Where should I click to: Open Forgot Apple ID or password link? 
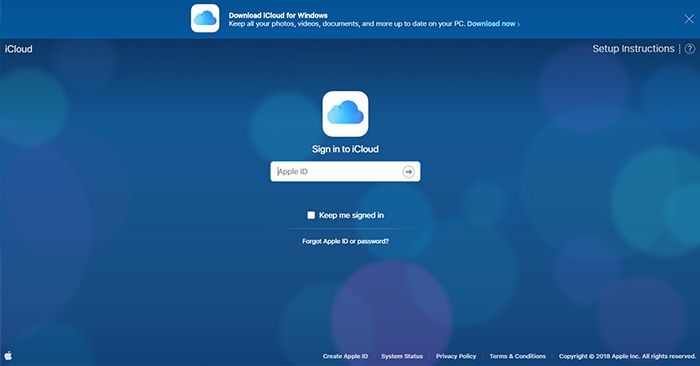pos(345,241)
